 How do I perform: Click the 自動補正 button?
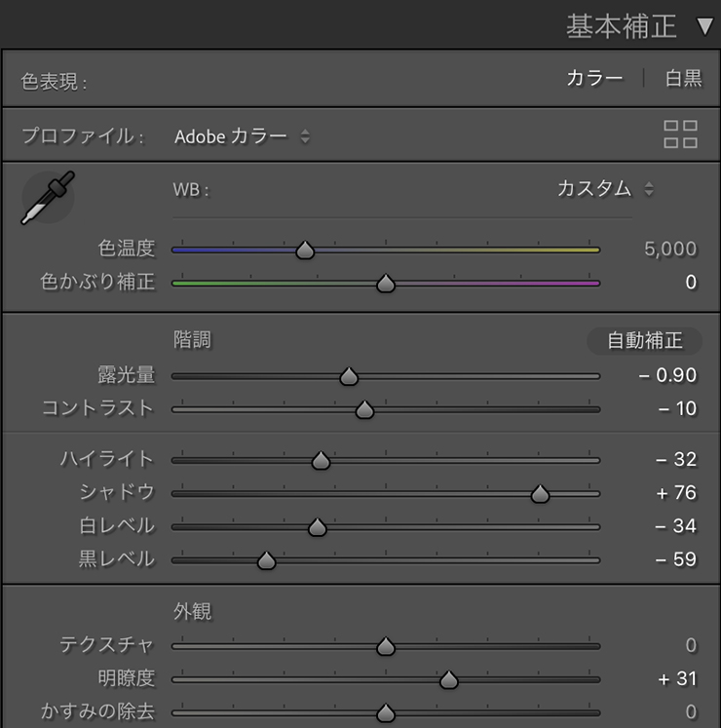coord(644,341)
